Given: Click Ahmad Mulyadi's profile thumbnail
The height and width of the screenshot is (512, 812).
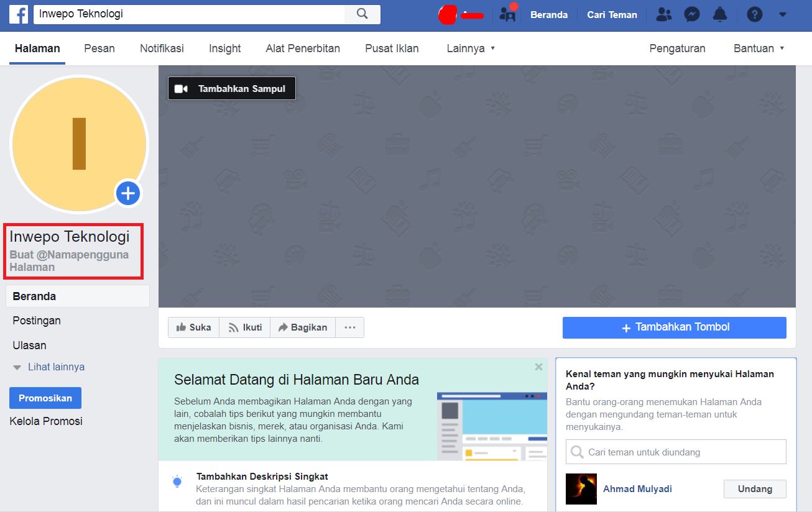Looking at the screenshot, I should coord(581,489).
